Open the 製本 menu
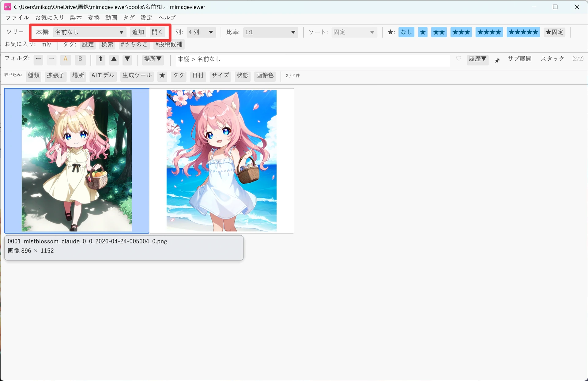 76,18
